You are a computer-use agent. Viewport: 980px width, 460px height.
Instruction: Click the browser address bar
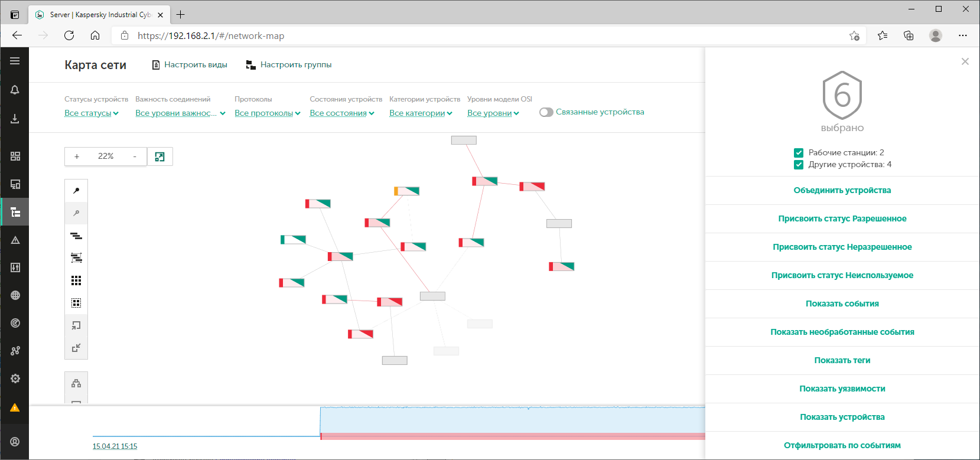[x=488, y=36]
